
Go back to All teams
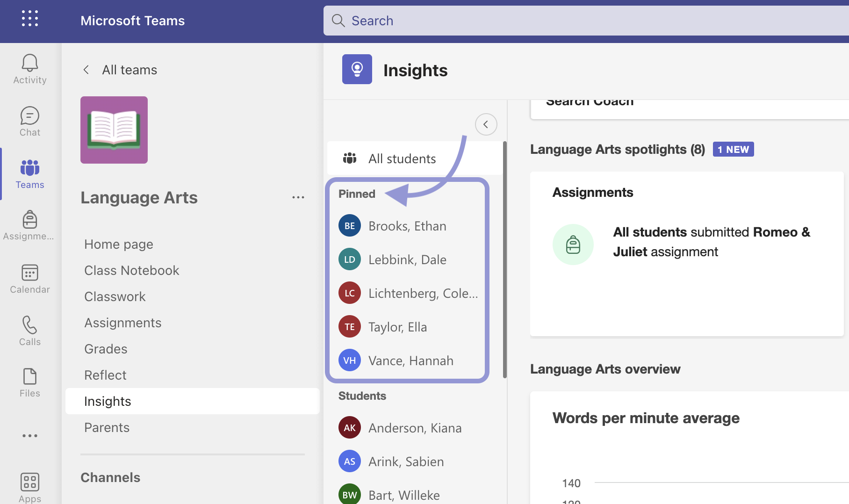[119, 69]
